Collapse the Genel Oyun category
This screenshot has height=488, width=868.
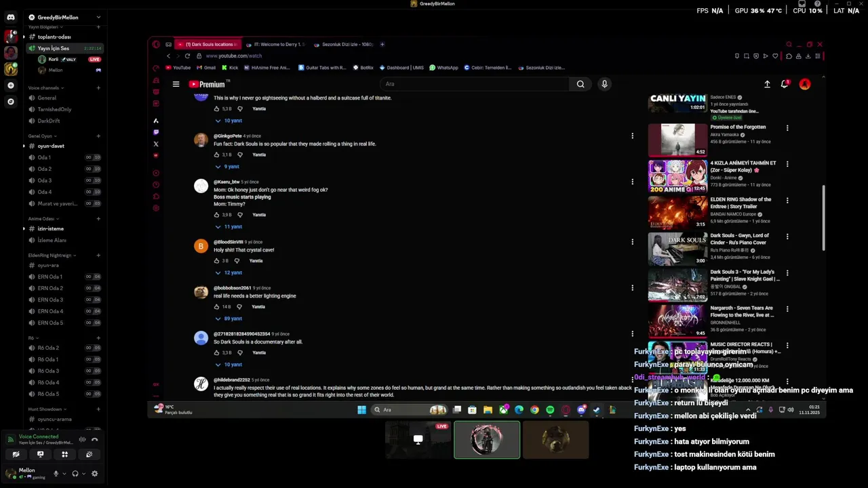(42, 136)
